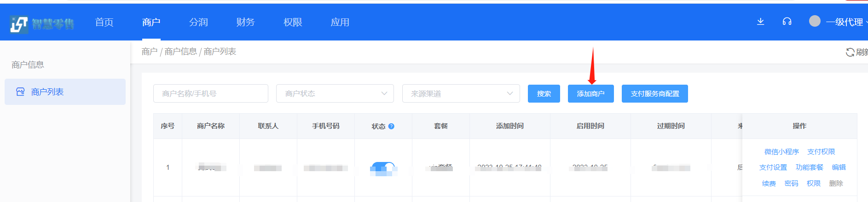Click the 手机号码 column header
Image resolution: width=868 pixels, height=202 pixels.
click(x=326, y=126)
